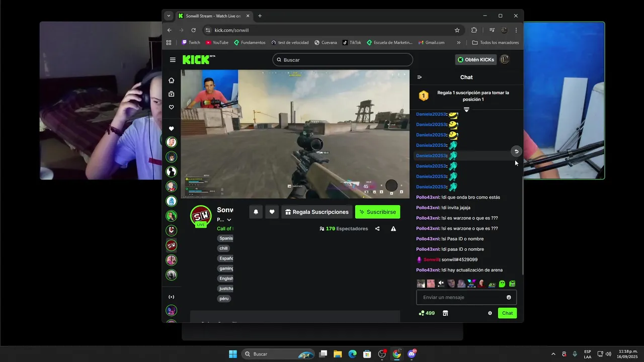The width and height of the screenshot is (644, 362).
Task: Click the return-to-bottom chat arrow icon
Action: pyautogui.click(x=516, y=151)
